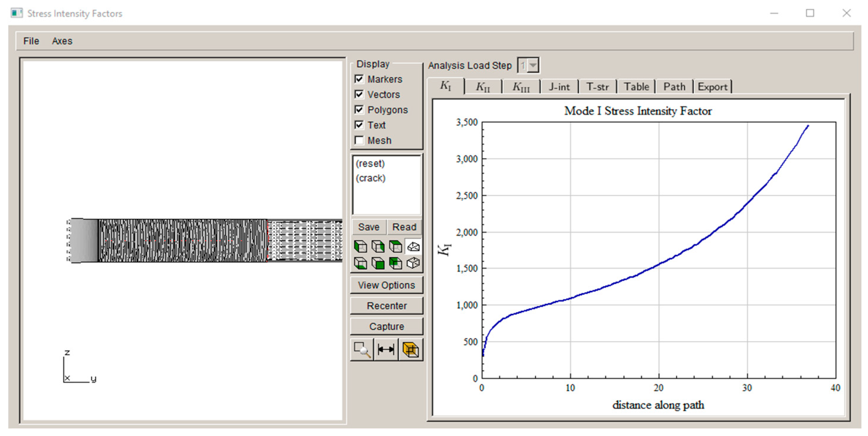This screenshot has width=868, height=436.
Task: Select the (crack) saved view entry
Action: click(371, 178)
